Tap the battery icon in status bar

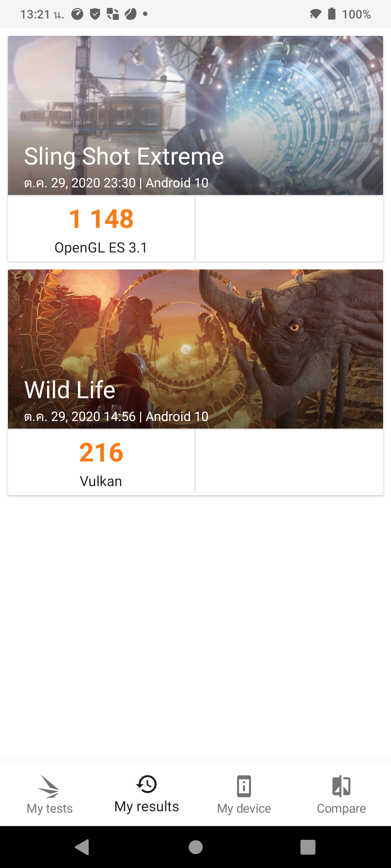click(x=332, y=14)
